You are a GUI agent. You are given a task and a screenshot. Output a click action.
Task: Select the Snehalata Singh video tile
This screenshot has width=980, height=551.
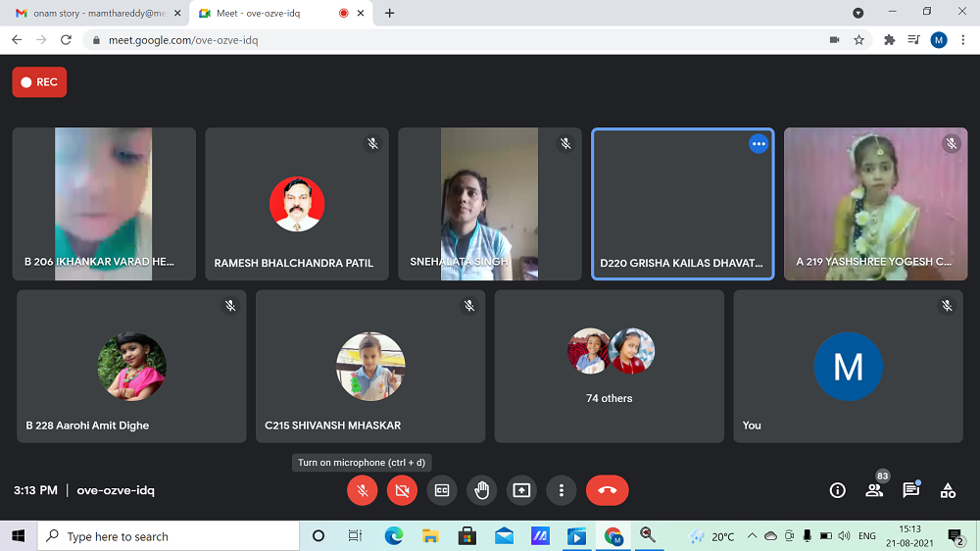click(489, 204)
